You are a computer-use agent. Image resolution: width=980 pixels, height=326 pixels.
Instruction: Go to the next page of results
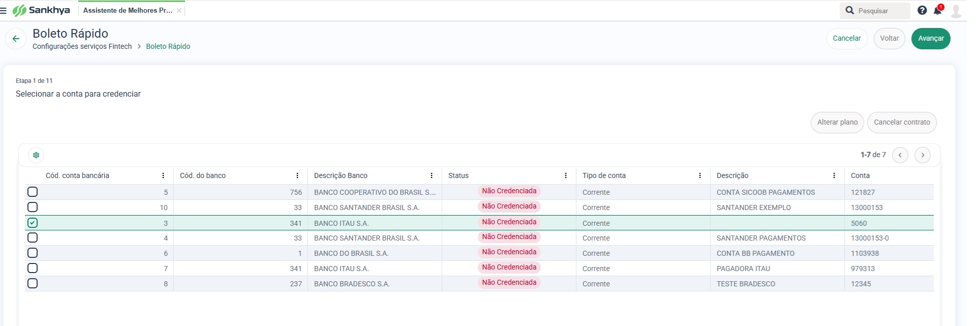(923, 155)
